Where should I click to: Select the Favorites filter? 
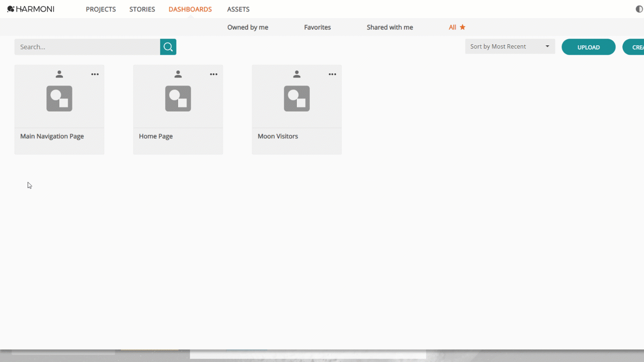coord(317,27)
